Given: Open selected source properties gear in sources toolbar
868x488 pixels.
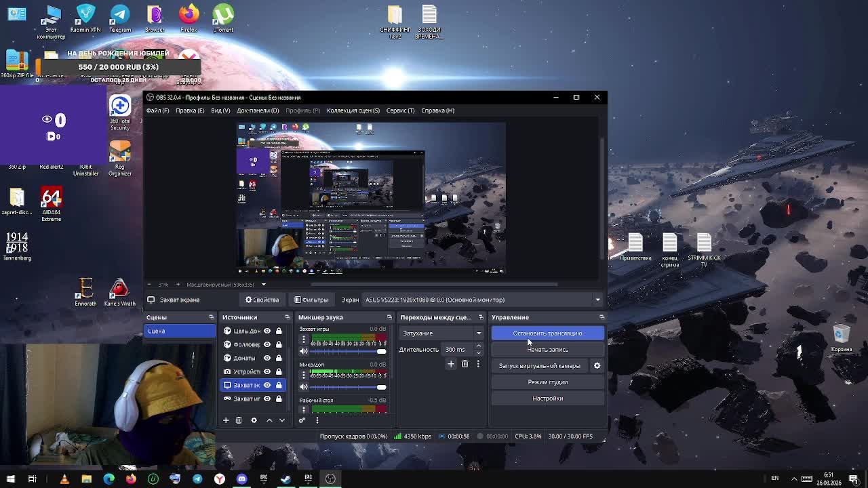Looking at the screenshot, I should point(254,420).
